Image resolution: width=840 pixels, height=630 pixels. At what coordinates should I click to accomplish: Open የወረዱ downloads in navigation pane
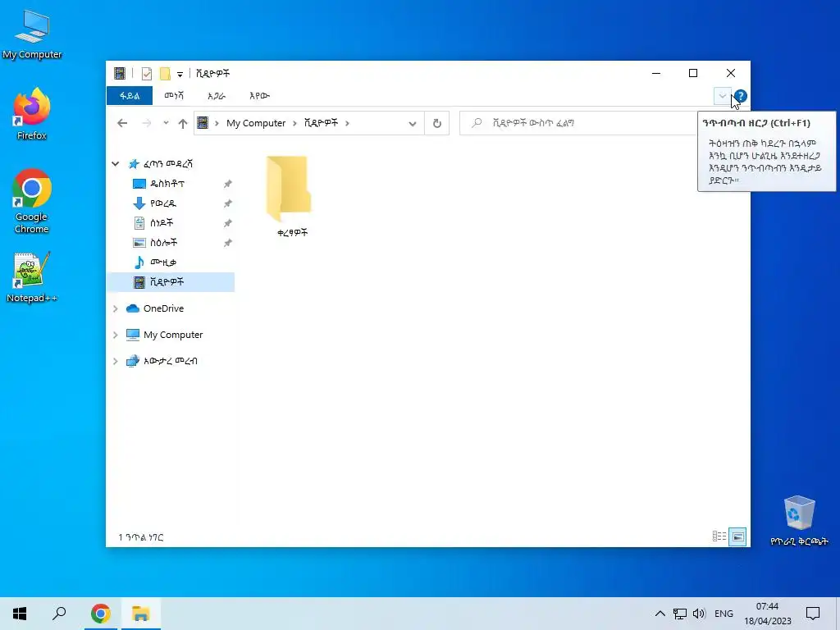click(x=163, y=203)
